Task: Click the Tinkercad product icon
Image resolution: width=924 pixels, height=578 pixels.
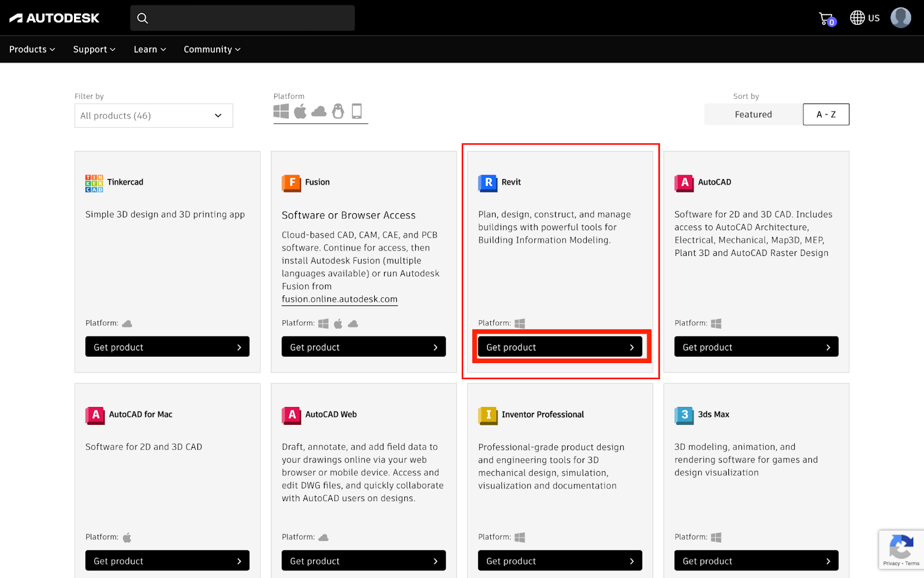Action: click(x=94, y=183)
